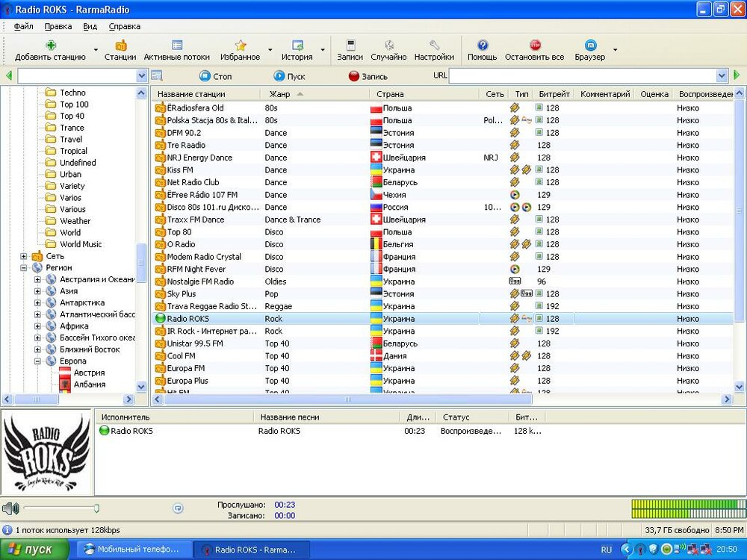Open the Файл menu
The width and height of the screenshot is (747, 560).
click(23, 26)
